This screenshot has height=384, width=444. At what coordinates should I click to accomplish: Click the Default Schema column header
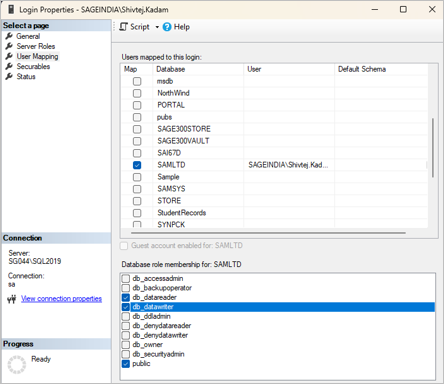coord(381,69)
